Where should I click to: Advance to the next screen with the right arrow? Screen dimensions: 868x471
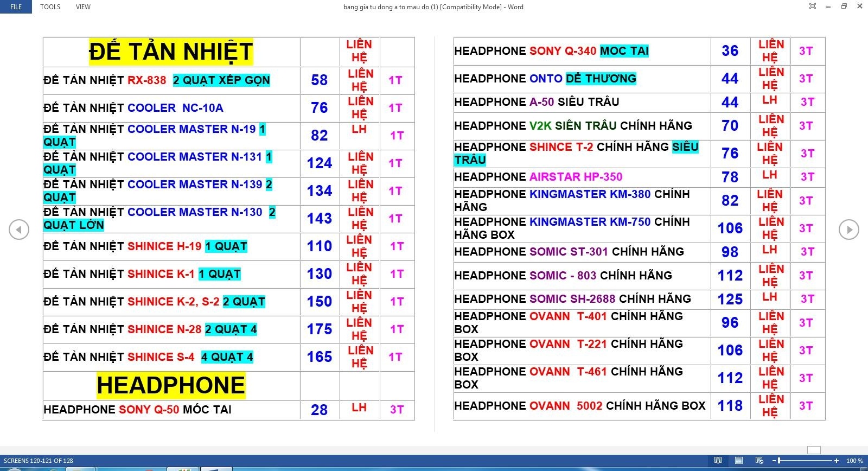(x=849, y=230)
